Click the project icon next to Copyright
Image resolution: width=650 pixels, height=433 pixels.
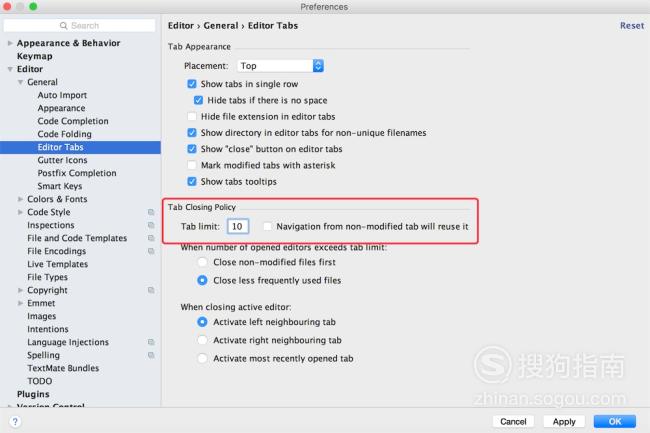point(151,290)
